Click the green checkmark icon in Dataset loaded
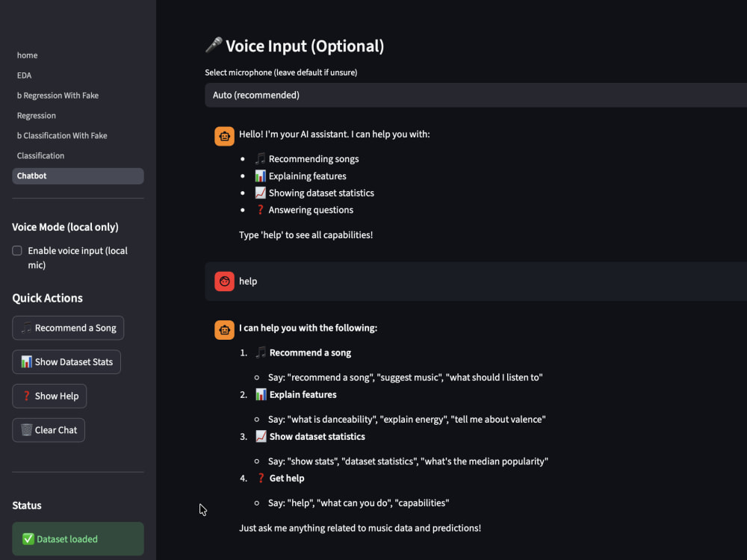Screen dimensions: 747x560 point(28,539)
